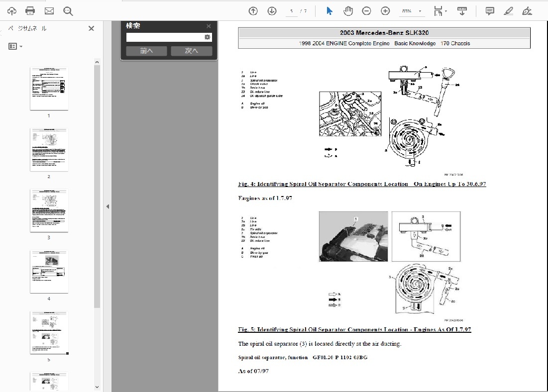Send file by email with the envelope icon
Viewport: 548px width, 392px height.
coord(49,11)
